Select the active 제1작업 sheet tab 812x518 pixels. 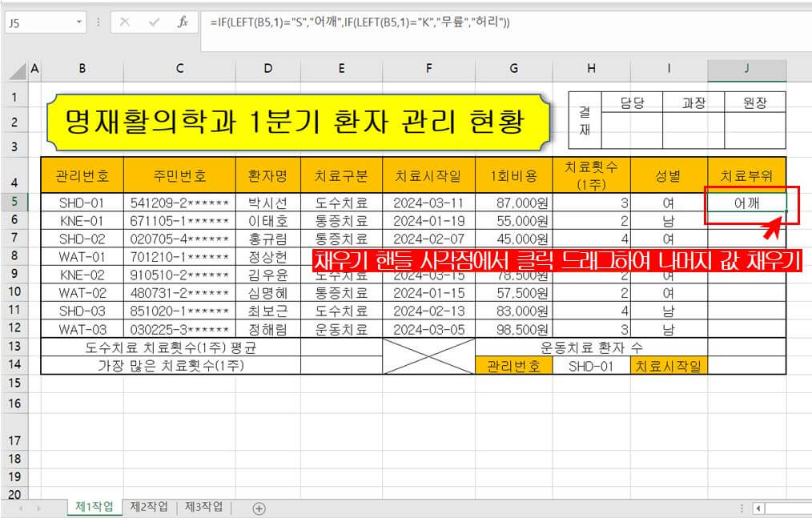pos(93,508)
